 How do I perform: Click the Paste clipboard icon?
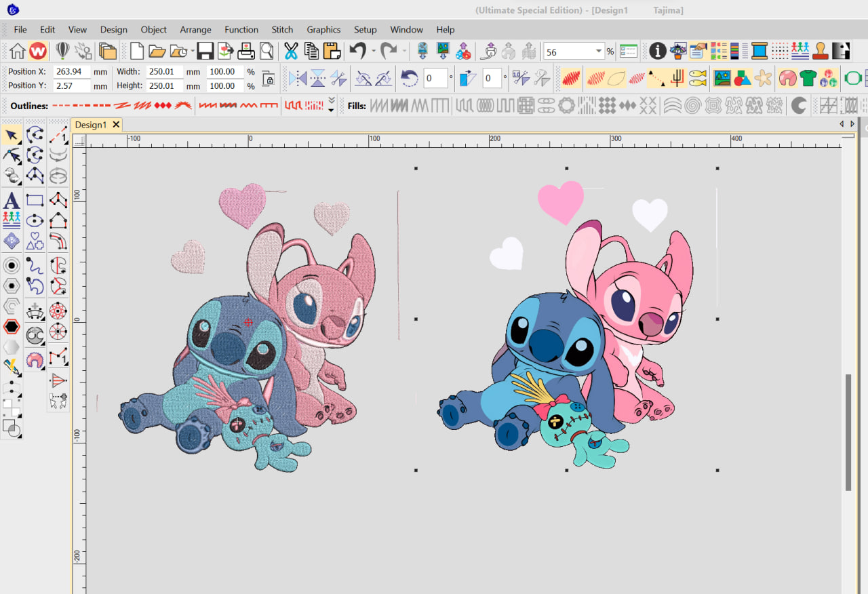pyautogui.click(x=332, y=51)
